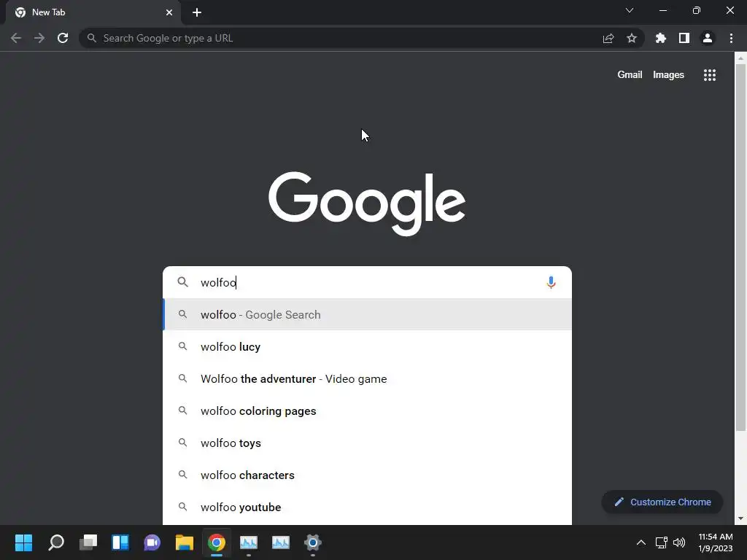The height and width of the screenshot is (560, 747).
Task: Go back using the browser back arrow
Action: click(16, 38)
